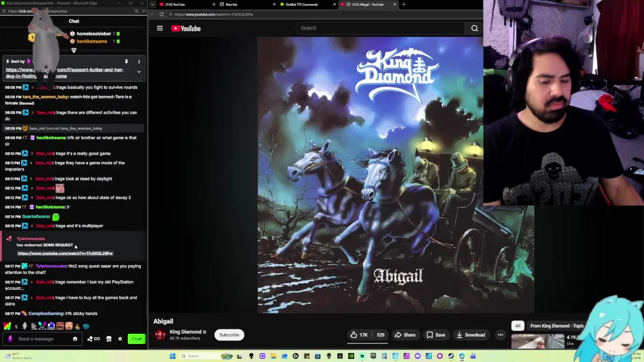Open the emoji picker in chat input
Screen dimensions: 644x362
tap(75, 339)
